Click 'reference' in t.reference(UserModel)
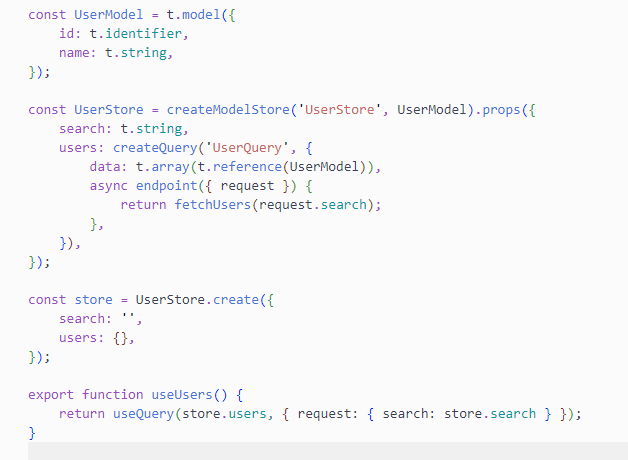Viewport: 628px width, 460px height. click(247, 167)
